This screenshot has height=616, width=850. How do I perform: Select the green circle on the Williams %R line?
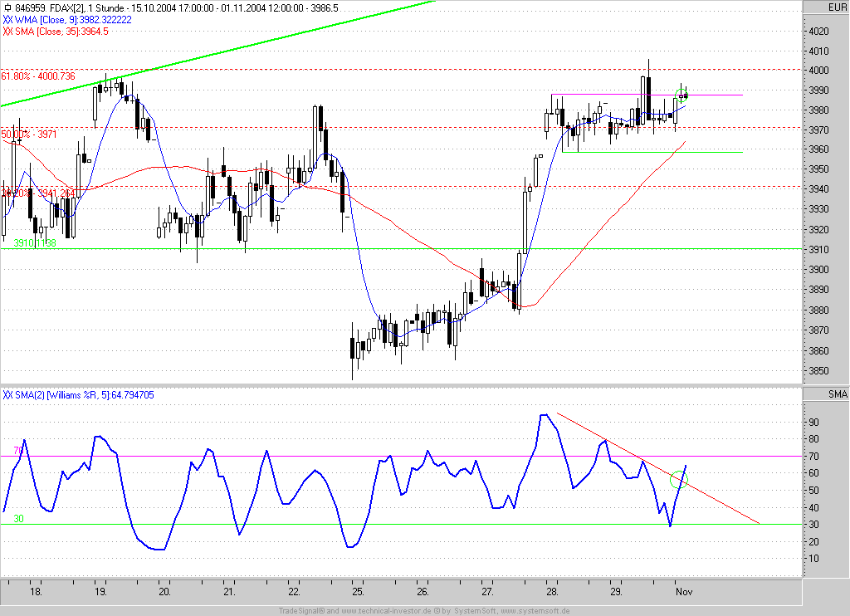[x=679, y=479]
